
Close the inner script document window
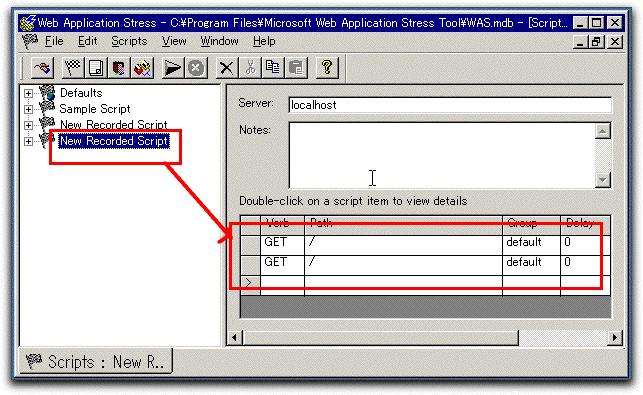615,42
